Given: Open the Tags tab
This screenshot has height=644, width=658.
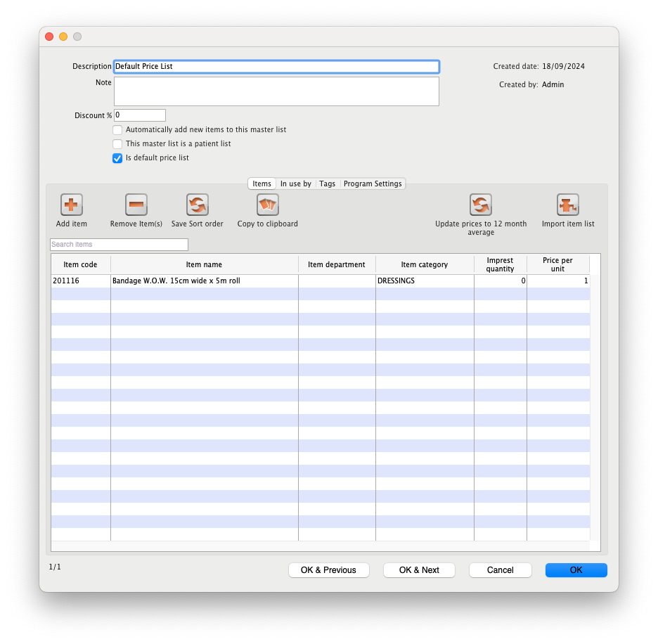Looking at the screenshot, I should tap(328, 183).
